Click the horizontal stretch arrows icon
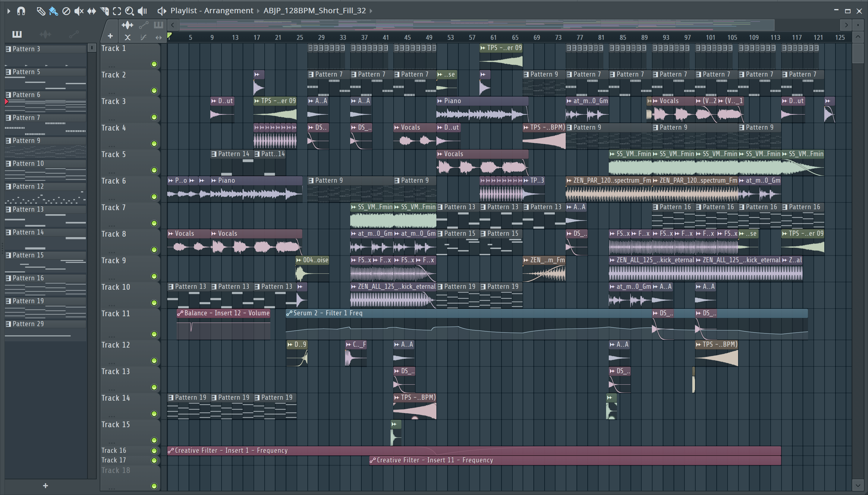 point(158,37)
